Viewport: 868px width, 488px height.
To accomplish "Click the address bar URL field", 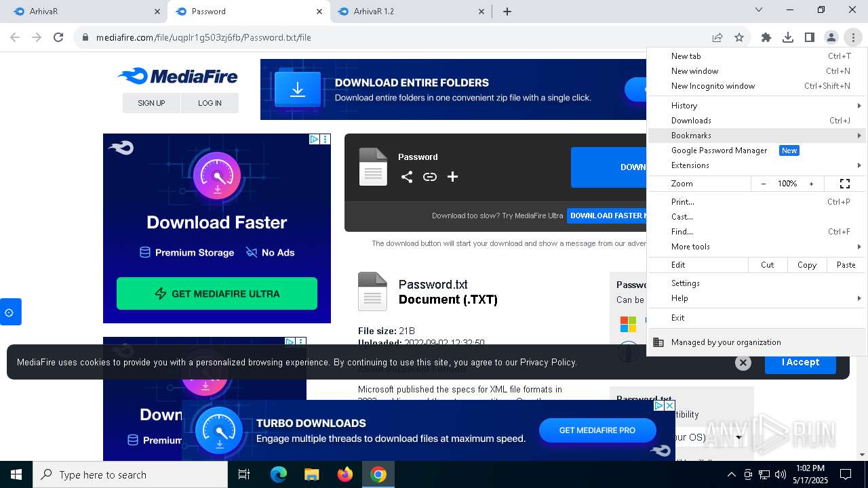I will click(393, 37).
